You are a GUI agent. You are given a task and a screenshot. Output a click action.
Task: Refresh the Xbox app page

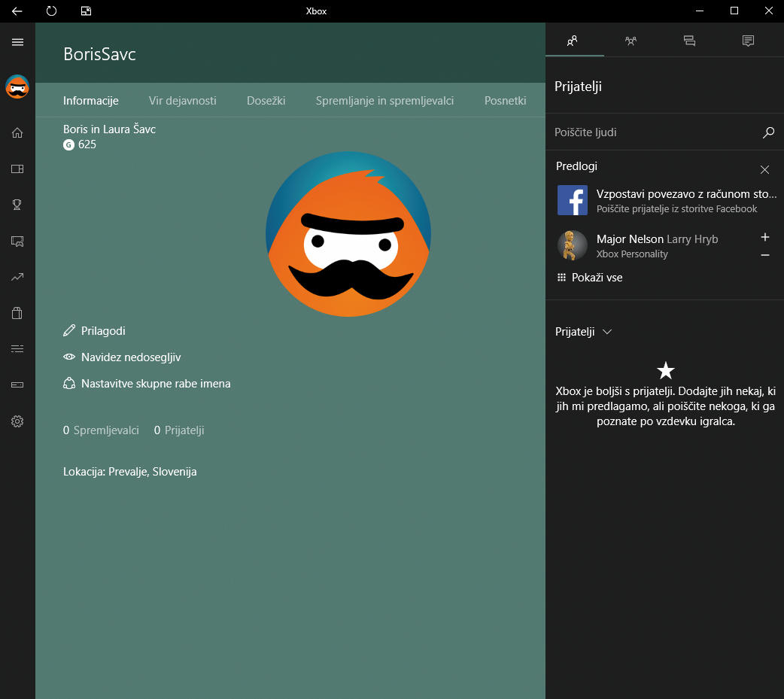click(51, 11)
